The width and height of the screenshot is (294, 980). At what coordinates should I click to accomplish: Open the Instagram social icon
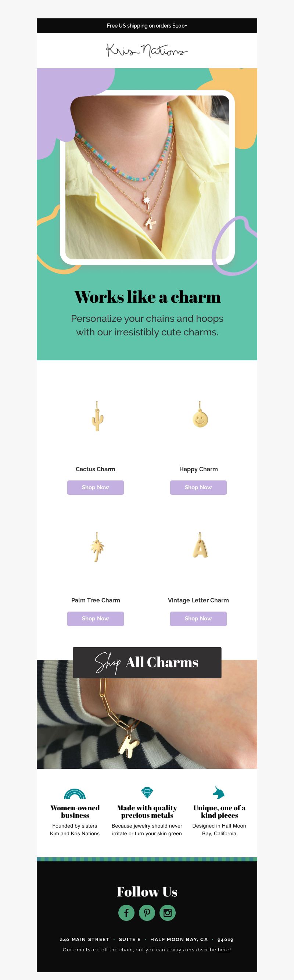tap(168, 912)
